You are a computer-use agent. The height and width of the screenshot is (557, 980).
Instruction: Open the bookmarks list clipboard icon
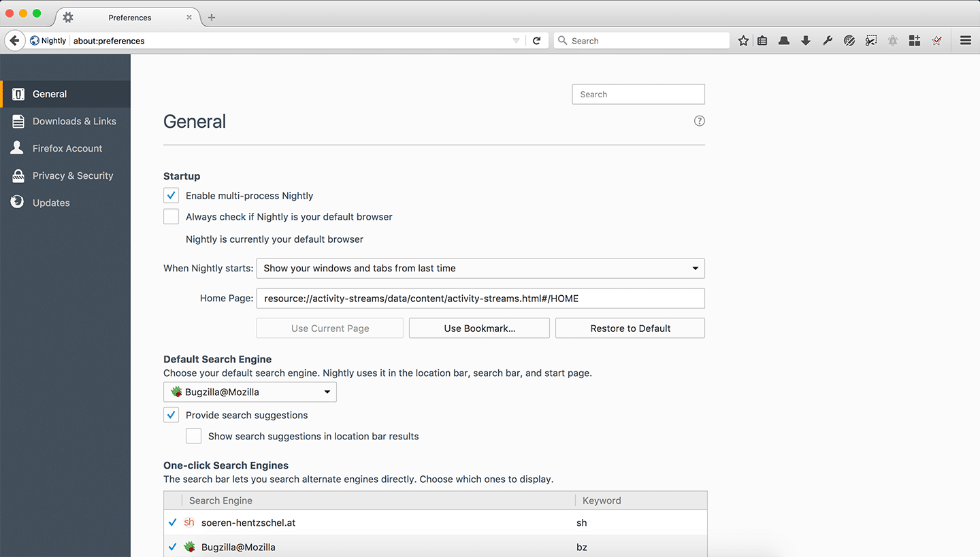762,41
